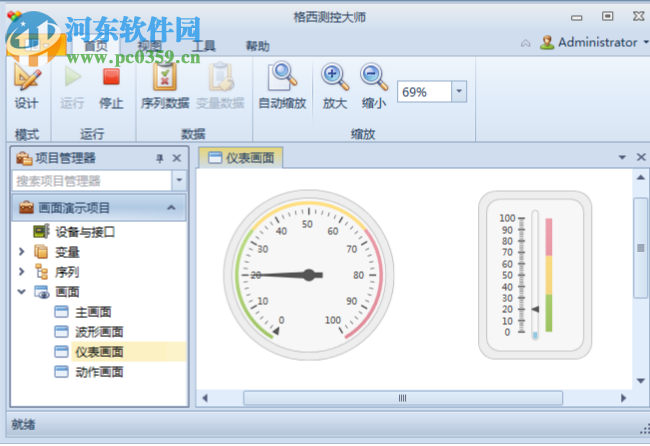650x446 pixels.
Task: Open 主画面 screen
Action: pyautogui.click(x=93, y=312)
